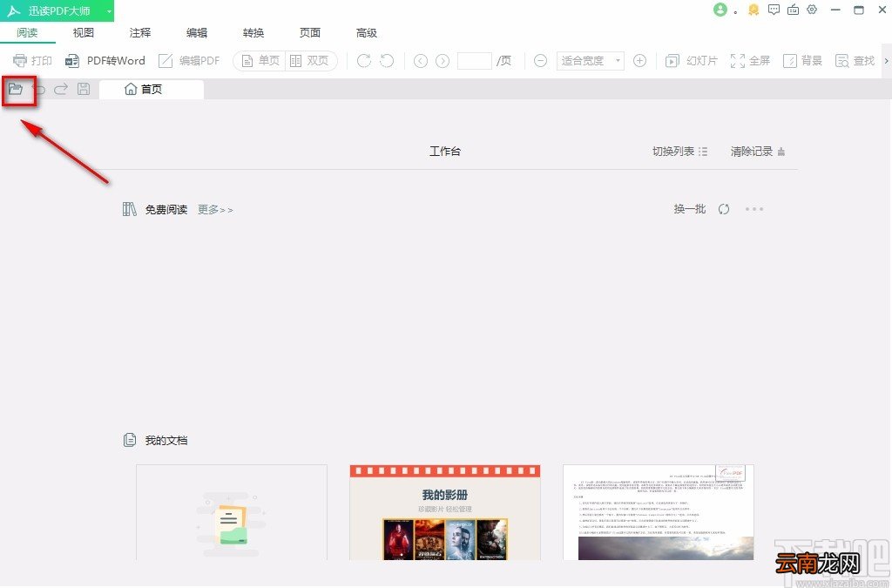Open the 编辑PDF editor tool

point(189,60)
